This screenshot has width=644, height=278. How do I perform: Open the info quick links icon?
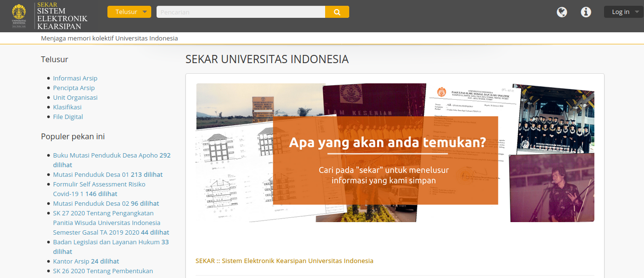click(x=586, y=12)
